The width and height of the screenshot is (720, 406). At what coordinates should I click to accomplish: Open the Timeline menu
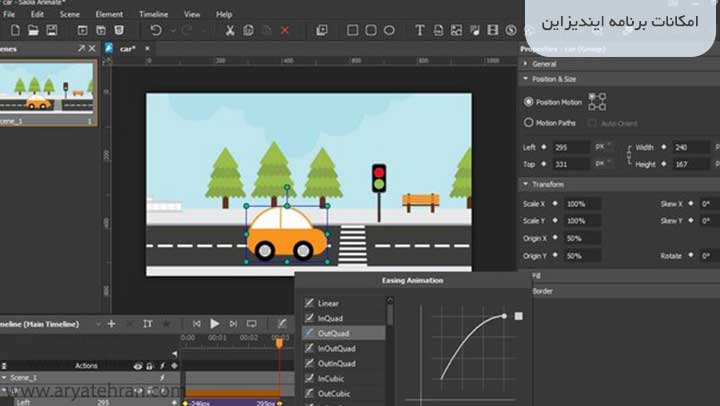pyautogui.click(x=153, y=15)
